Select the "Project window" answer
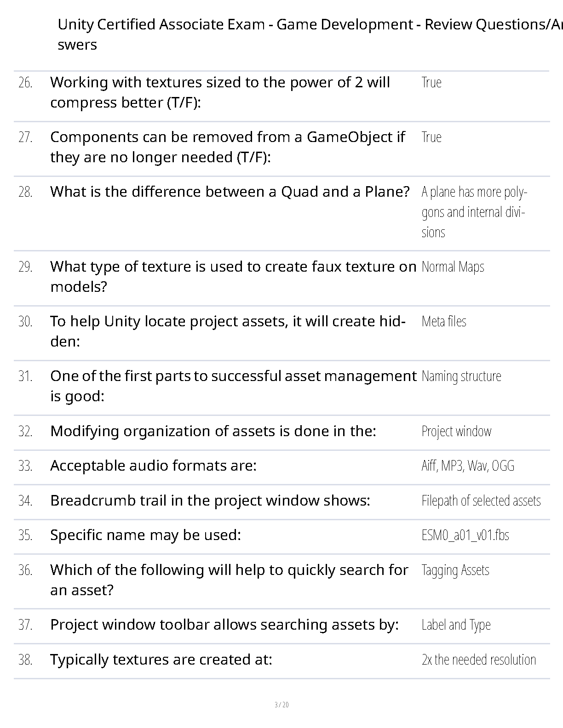 456,431
